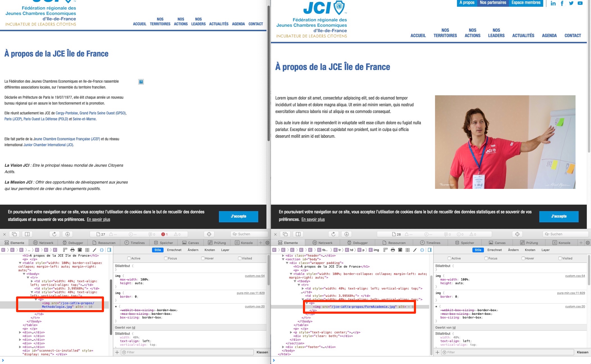Click detach window icon in right inspector

[x=285, y=234]
